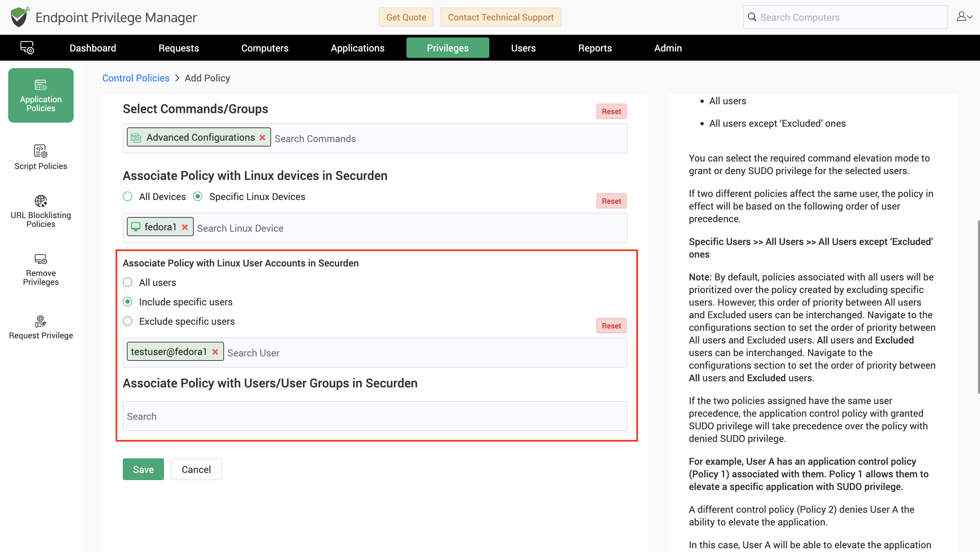
Task: Go to the Reports tab
Action: pos(595,48)
